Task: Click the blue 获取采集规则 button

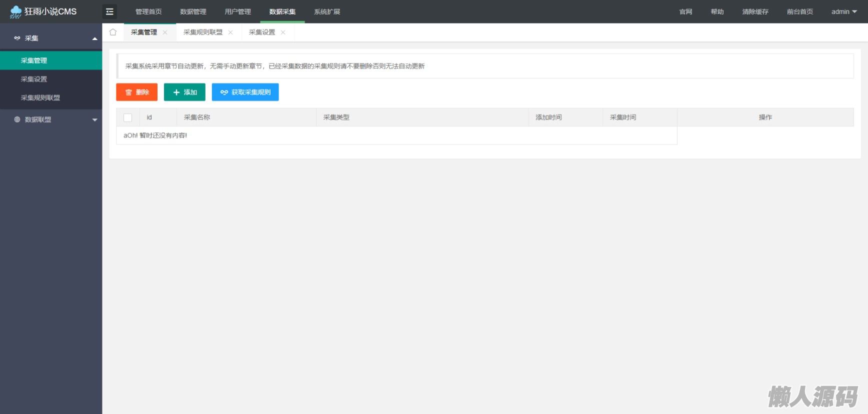Action: [245, 92]
